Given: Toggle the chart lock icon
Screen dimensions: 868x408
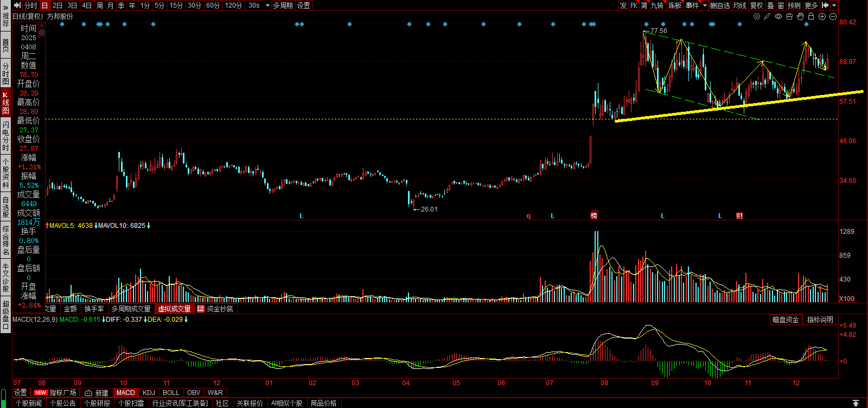Looking at the screenshot, I should (811, 16).
